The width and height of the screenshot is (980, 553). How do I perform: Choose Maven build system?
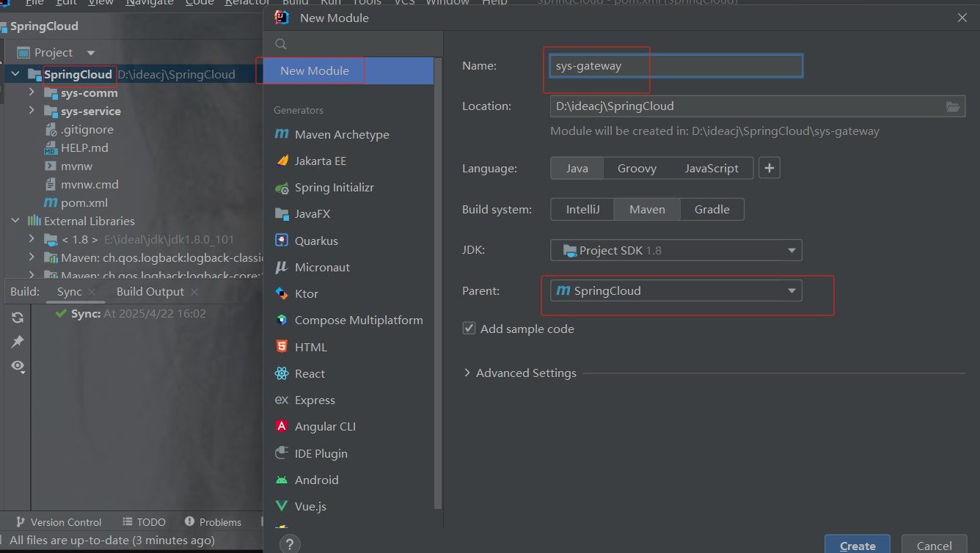pyautogui.click(x=647, y=209)
